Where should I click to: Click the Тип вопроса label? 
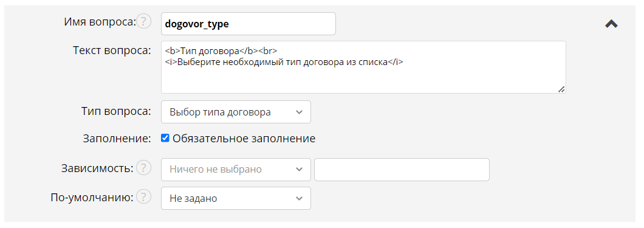pyautogui.click(x=116, y=111)
